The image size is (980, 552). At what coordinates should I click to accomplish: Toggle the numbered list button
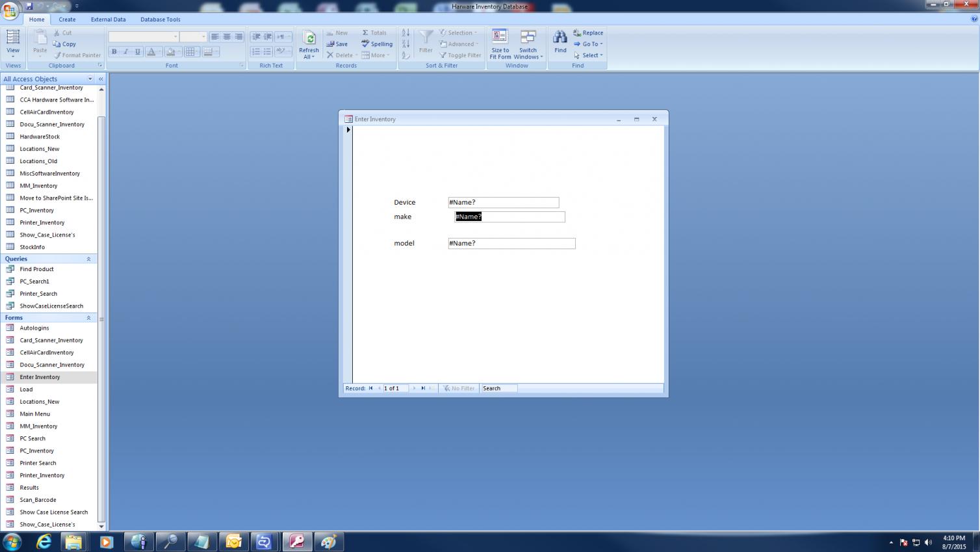(255, 52)
